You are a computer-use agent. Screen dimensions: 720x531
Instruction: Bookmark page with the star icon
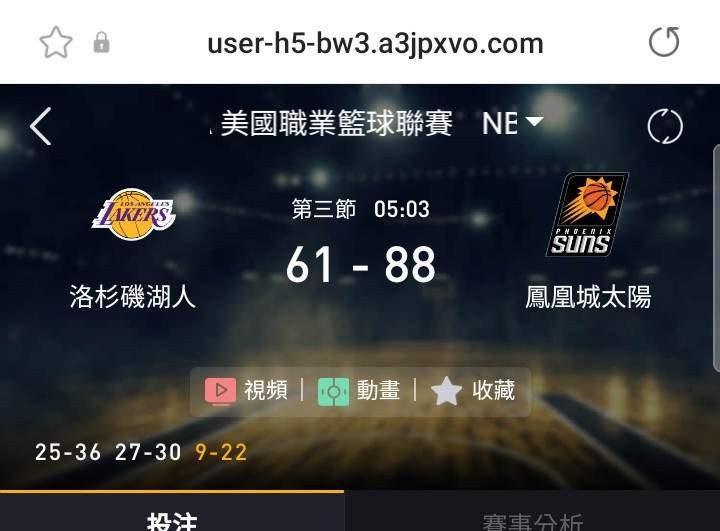pos(56,42)
